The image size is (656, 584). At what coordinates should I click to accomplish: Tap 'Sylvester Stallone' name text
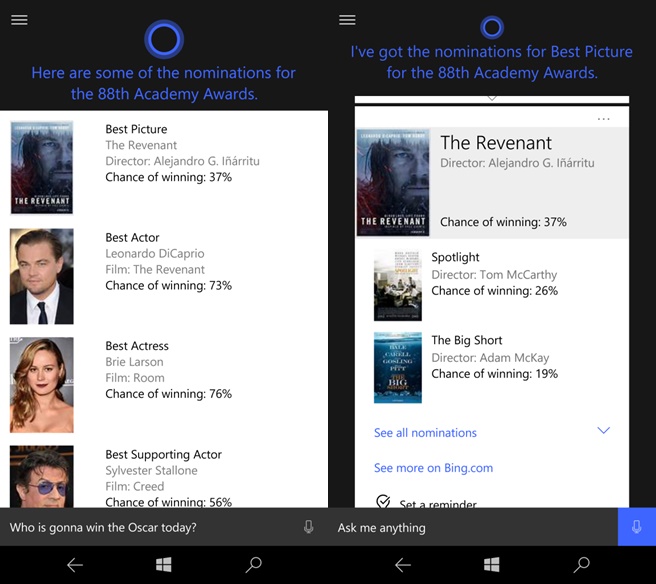point(151,471)
